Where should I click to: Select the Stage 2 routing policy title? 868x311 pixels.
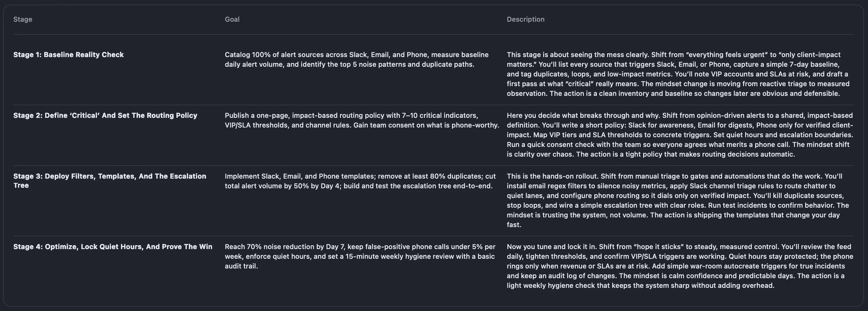105,116
